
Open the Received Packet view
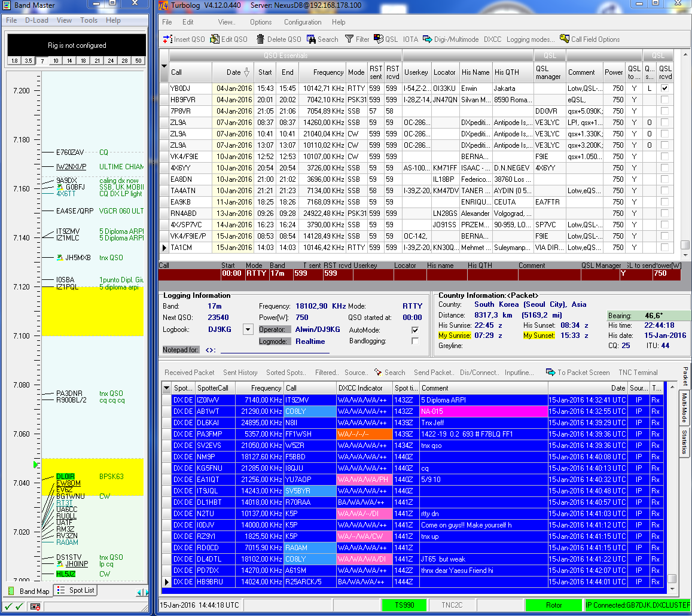pos(190,373)
